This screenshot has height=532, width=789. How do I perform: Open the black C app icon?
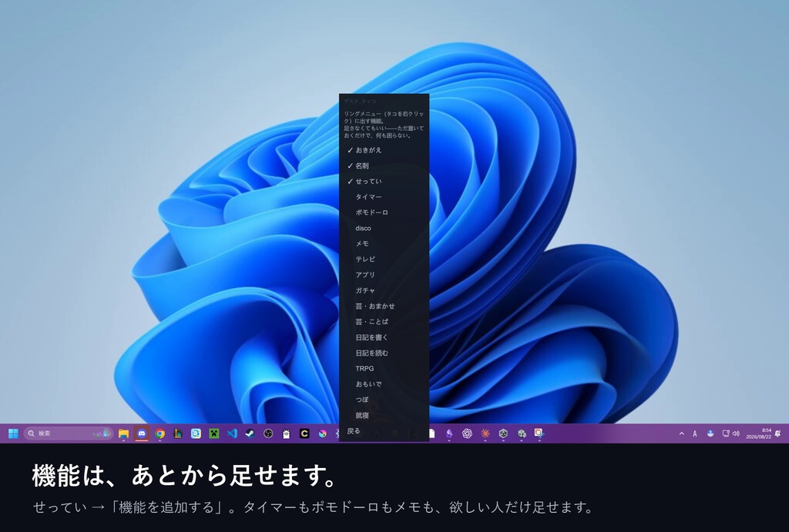tap(304, 433)
